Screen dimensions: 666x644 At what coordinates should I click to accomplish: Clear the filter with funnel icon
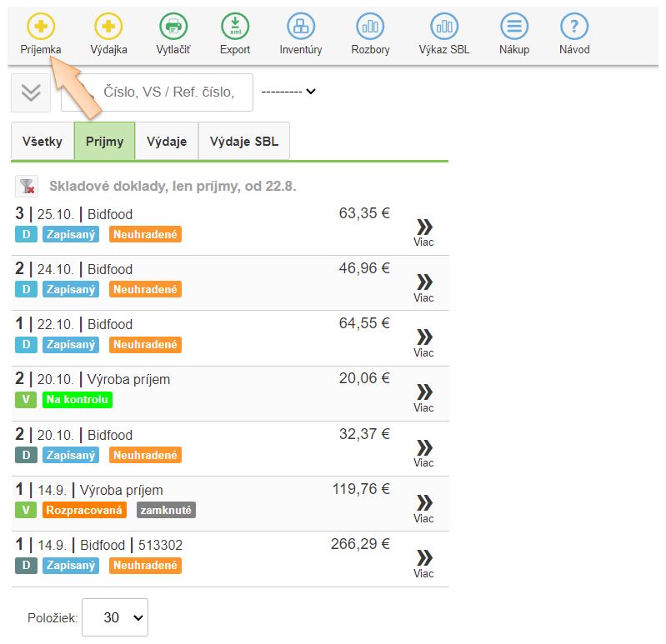pyautogui.click(x=27, y=187)
